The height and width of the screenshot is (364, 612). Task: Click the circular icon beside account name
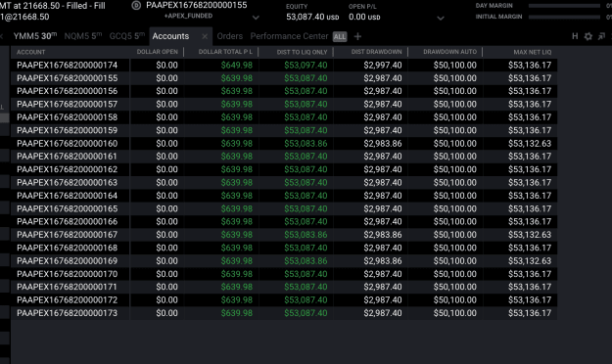click(136, 6)
